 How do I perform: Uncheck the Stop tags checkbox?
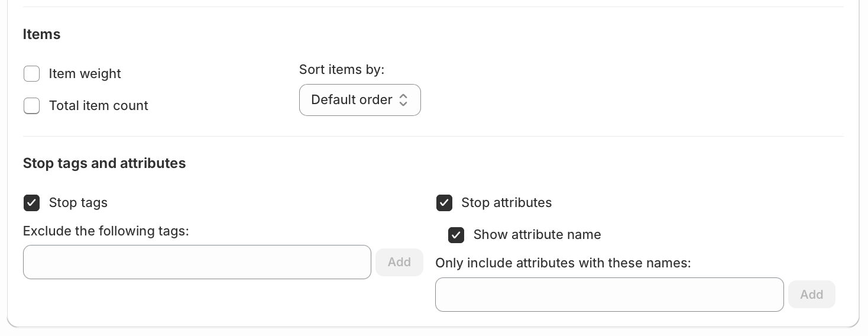coord(31,203)
